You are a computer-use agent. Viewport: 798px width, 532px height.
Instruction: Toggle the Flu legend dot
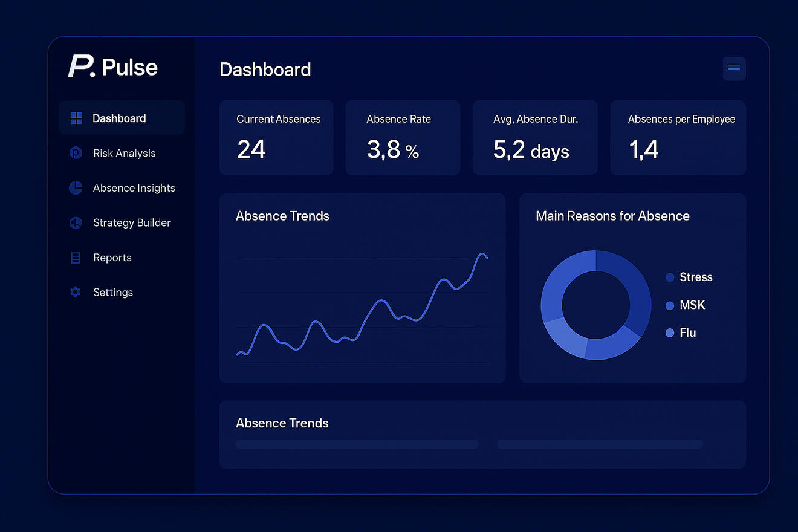(x=670, y=333)
